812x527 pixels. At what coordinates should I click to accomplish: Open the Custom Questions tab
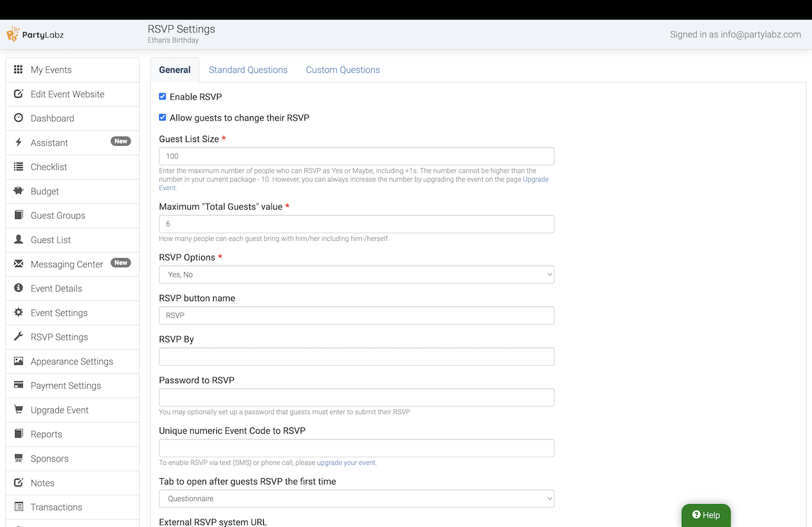(x=343, y=70)
